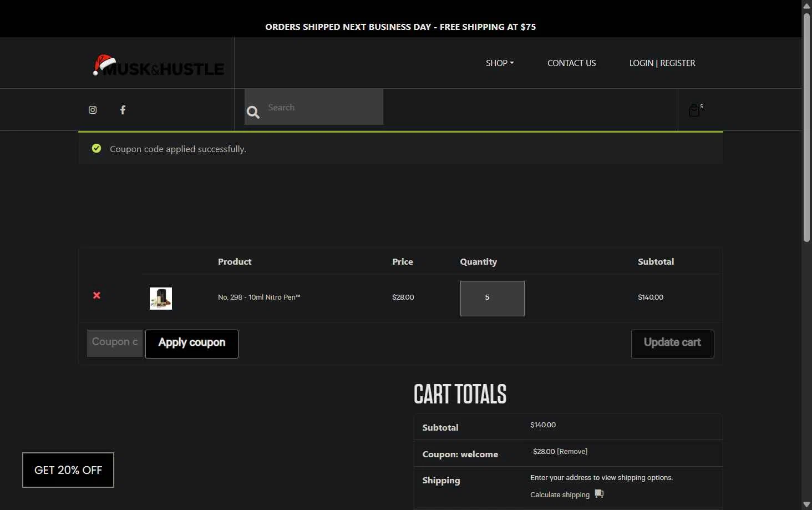
Task: Select the quantity field showing 5
Action: (x=492, y=299)
